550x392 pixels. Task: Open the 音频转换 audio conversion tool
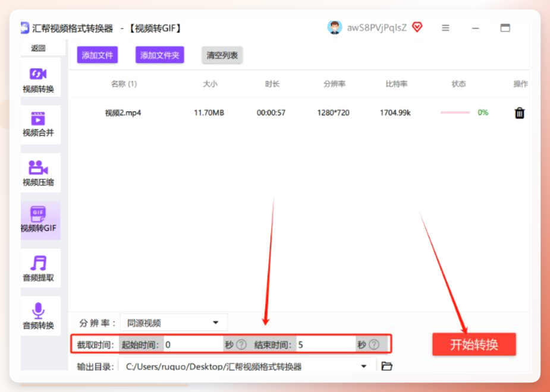pyautogui.click(x=40, y=315)
